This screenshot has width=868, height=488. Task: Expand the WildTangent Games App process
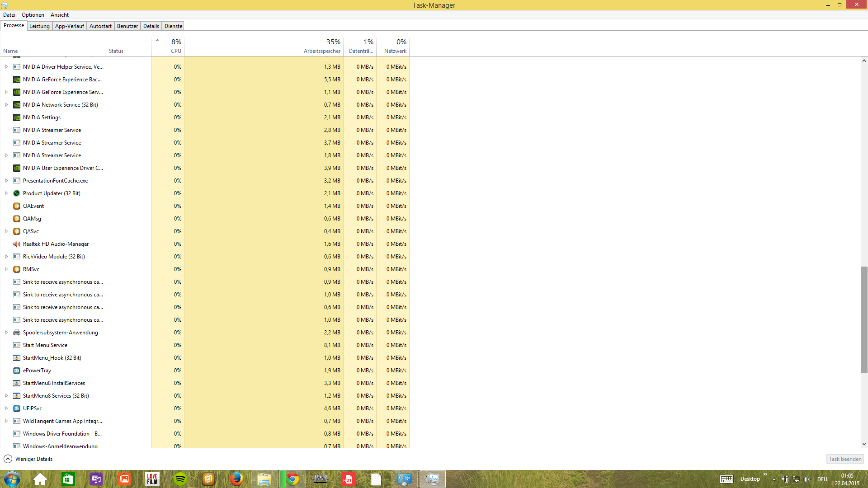[6, 421]
